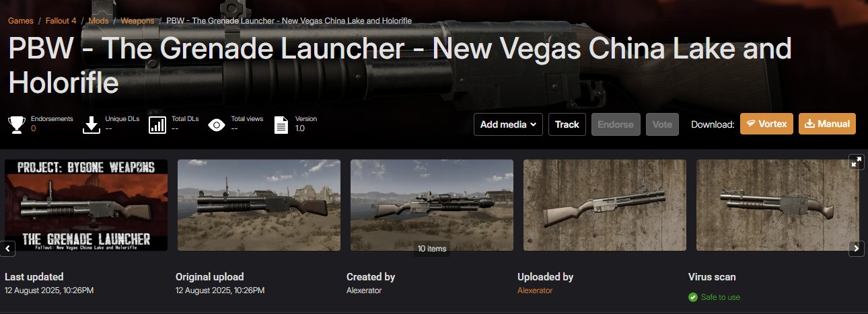Screen dimensions: 868x314
Task: Click the green Safe to use checkmark
Action: [693, 297]
